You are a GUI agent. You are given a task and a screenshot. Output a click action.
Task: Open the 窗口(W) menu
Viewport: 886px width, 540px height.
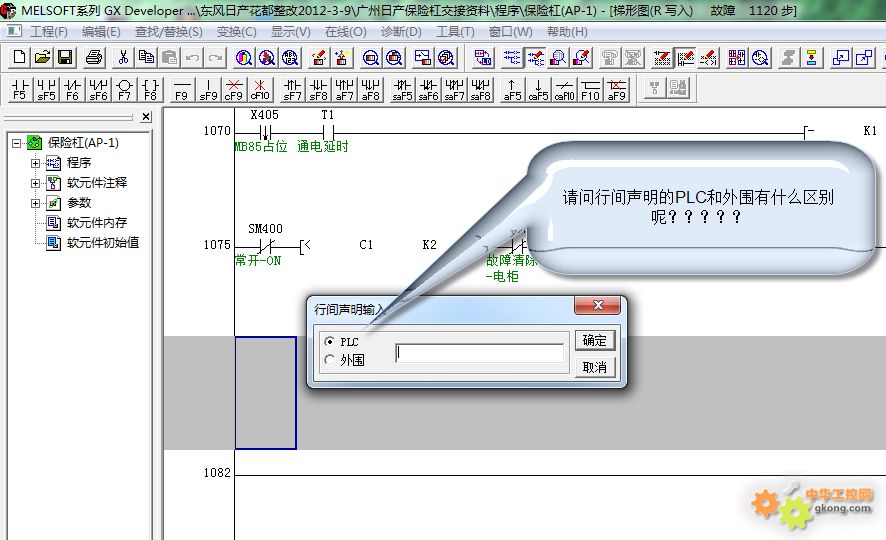(510, 32)
